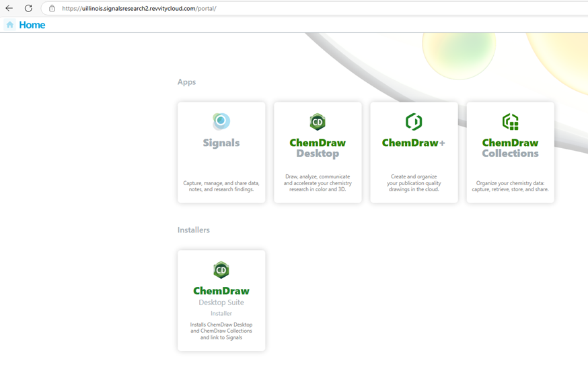
Task: Open ChemDraw Collections title
Action: [x=511, y=148]
